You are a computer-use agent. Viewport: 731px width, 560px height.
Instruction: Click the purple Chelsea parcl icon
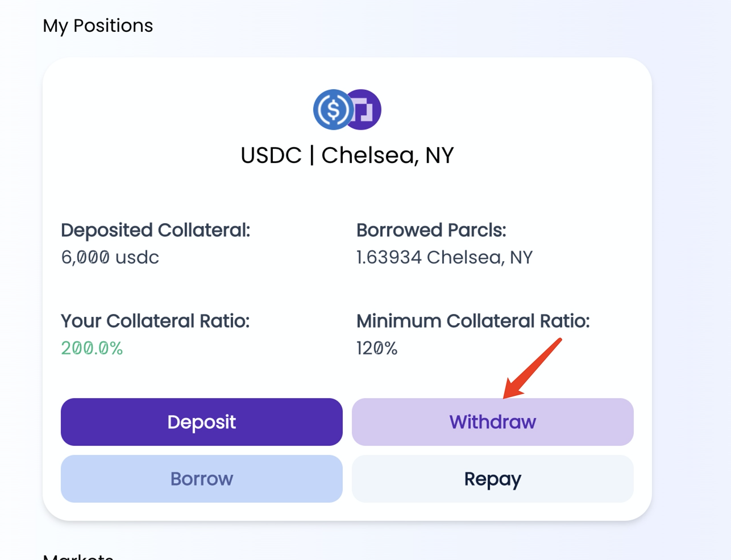(367, 110)
